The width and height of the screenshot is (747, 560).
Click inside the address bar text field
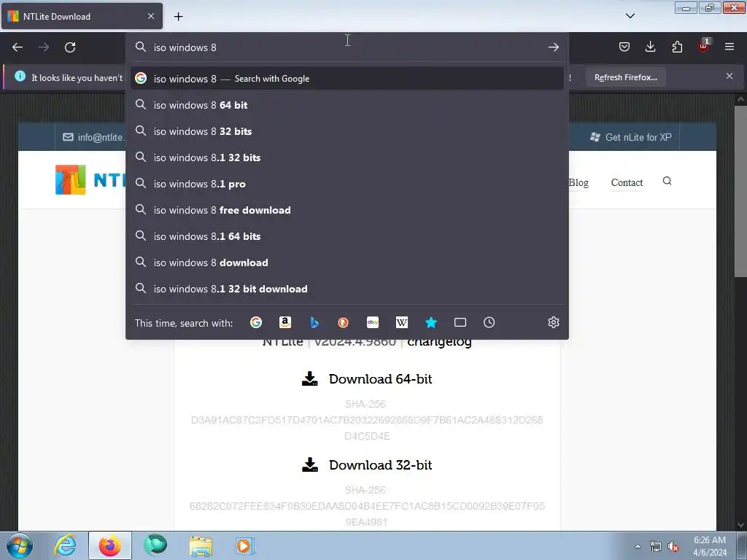(348, 47)
